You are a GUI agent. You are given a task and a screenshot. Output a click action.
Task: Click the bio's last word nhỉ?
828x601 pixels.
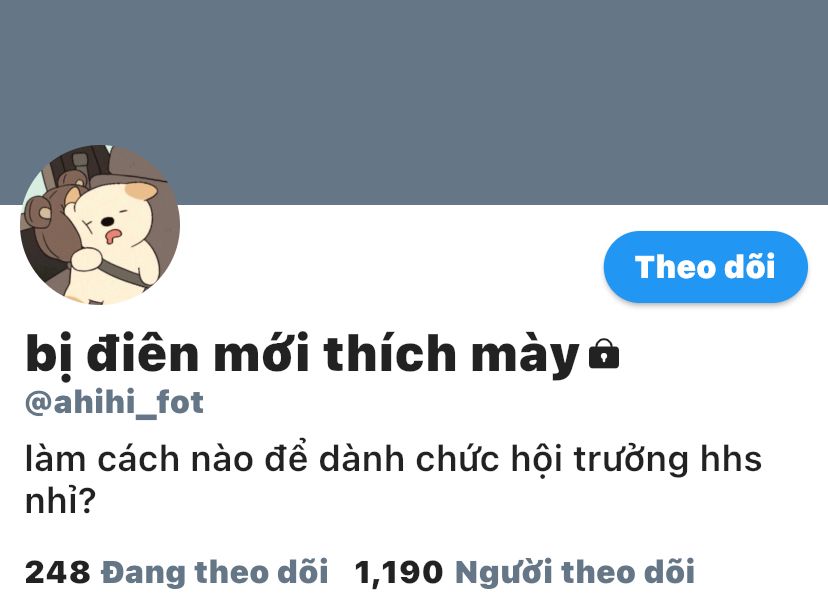pos(60,500)
